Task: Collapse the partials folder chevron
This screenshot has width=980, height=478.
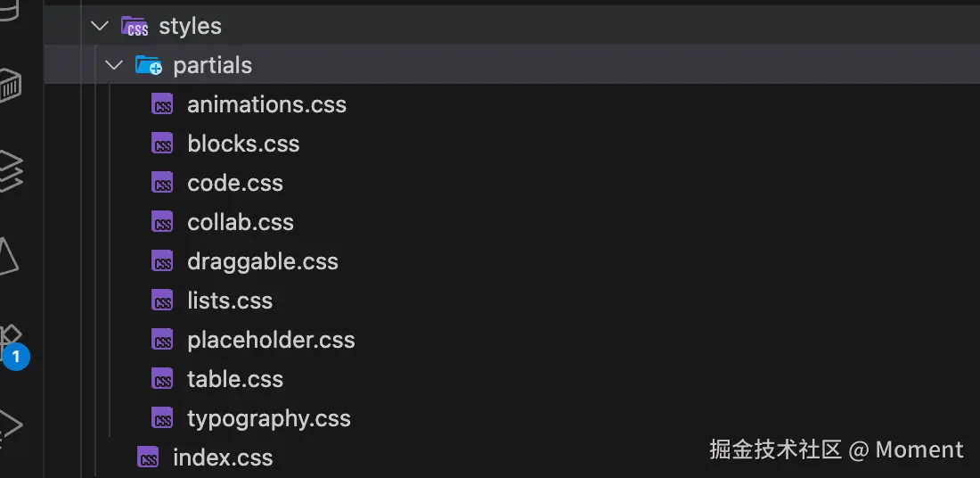Action: 113,66
